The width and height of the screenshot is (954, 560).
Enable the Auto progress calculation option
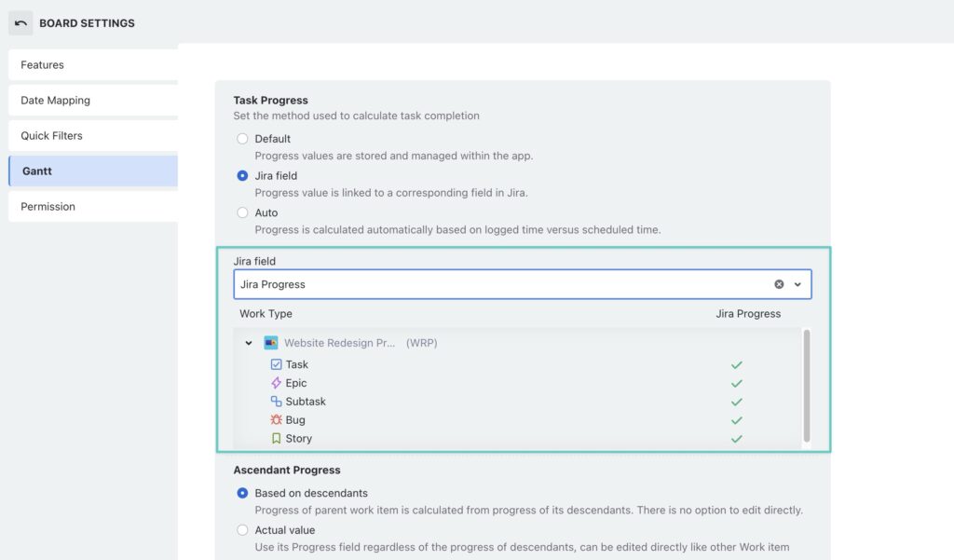coord(242,212)
